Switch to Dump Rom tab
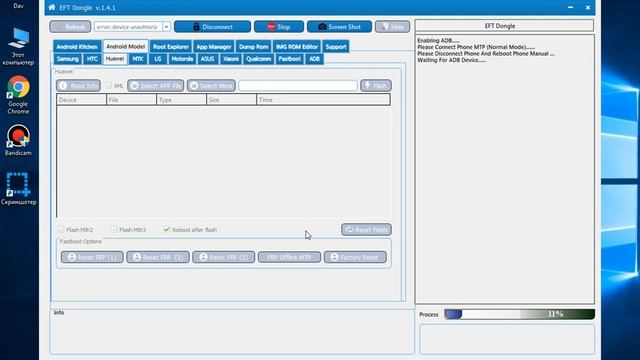Viewport: 640px width, 360px height. 253,47
